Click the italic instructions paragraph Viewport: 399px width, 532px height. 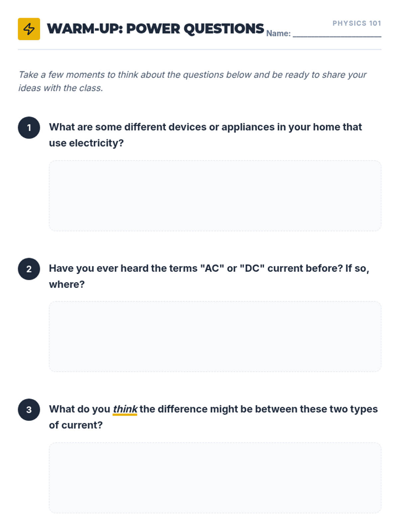pos(192,81)
